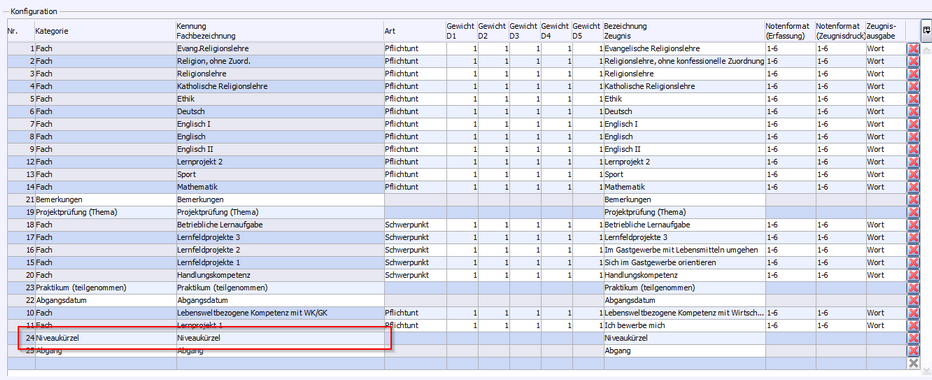Click Bezeichnung Zeugnis cell of Lernfeldprojekte 2

pyautogui.click(x=684, y=250)
